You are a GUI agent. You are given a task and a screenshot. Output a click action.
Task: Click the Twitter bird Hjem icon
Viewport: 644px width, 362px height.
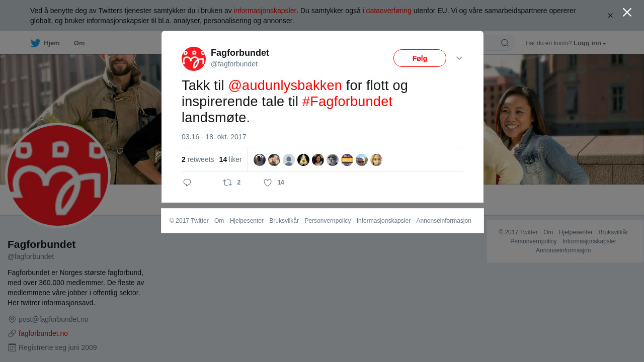pos(35,43)
